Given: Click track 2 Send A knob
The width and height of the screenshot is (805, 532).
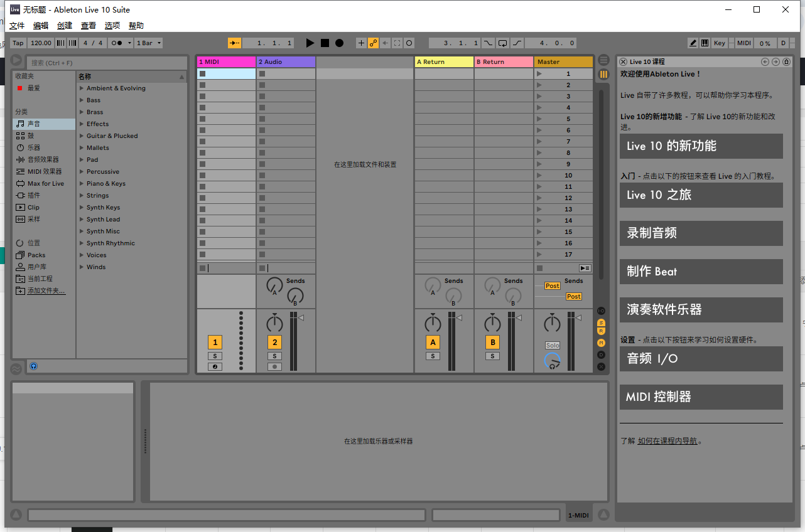Looking at the screenshot, I should (x=274, y=286).
